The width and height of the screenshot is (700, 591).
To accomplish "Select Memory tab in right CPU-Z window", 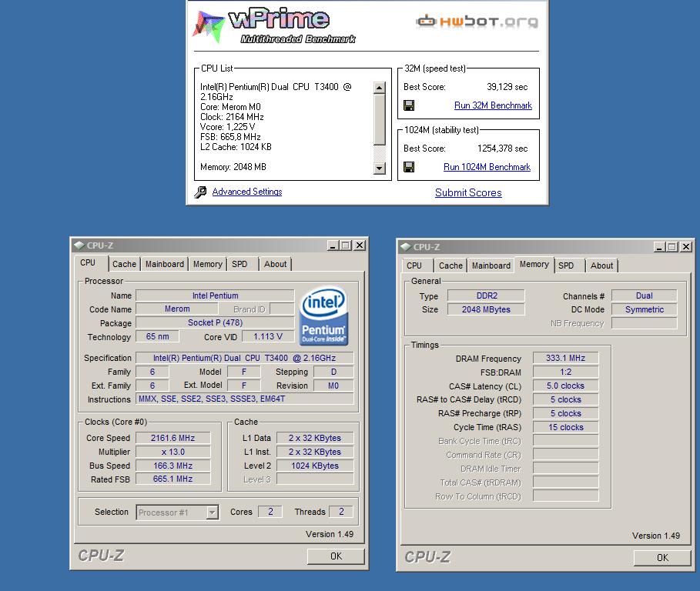I will pyautogui.click(x=534, y=264).
